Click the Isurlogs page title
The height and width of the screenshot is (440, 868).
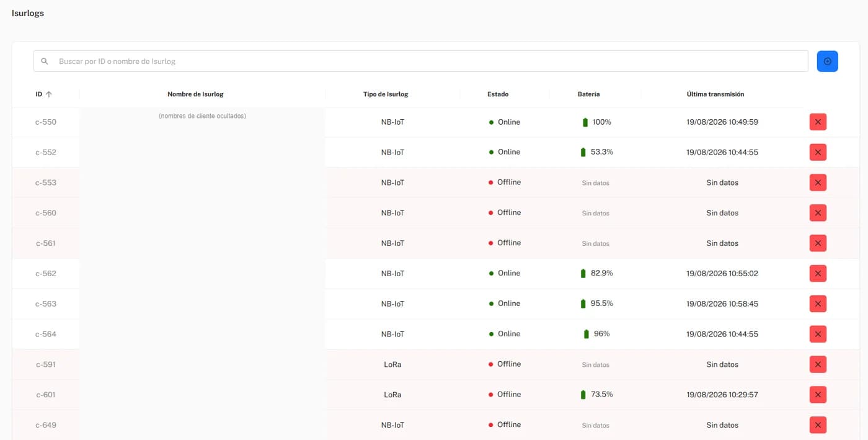tap(28, 13)
